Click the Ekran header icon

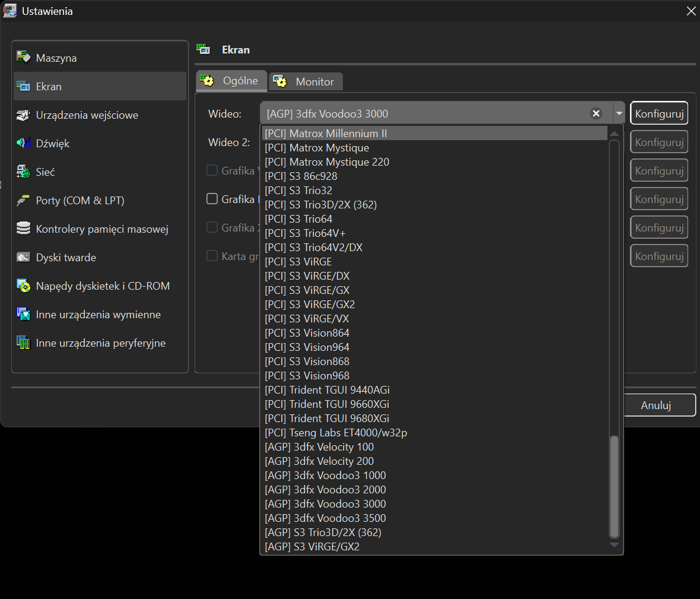coord(203,49)
